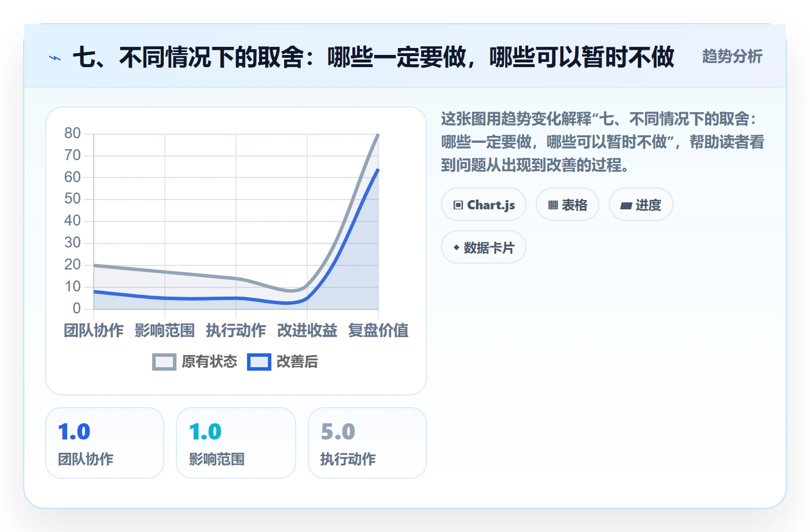Click the 复盘价值 x-axis label

point(378,331)
